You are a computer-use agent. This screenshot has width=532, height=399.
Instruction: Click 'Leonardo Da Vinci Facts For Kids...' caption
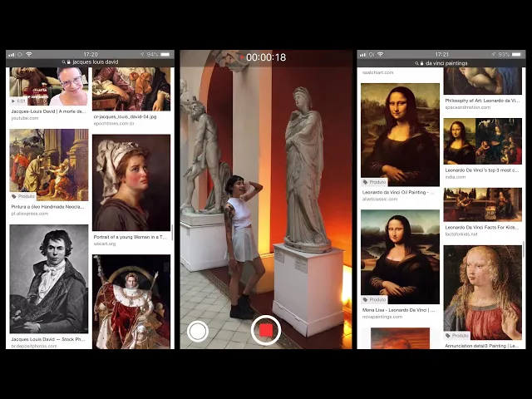tap(482, 227)
